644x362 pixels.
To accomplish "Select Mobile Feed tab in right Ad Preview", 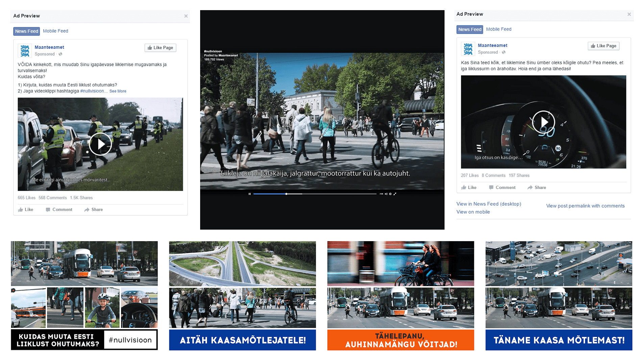I will pos(499,29).
